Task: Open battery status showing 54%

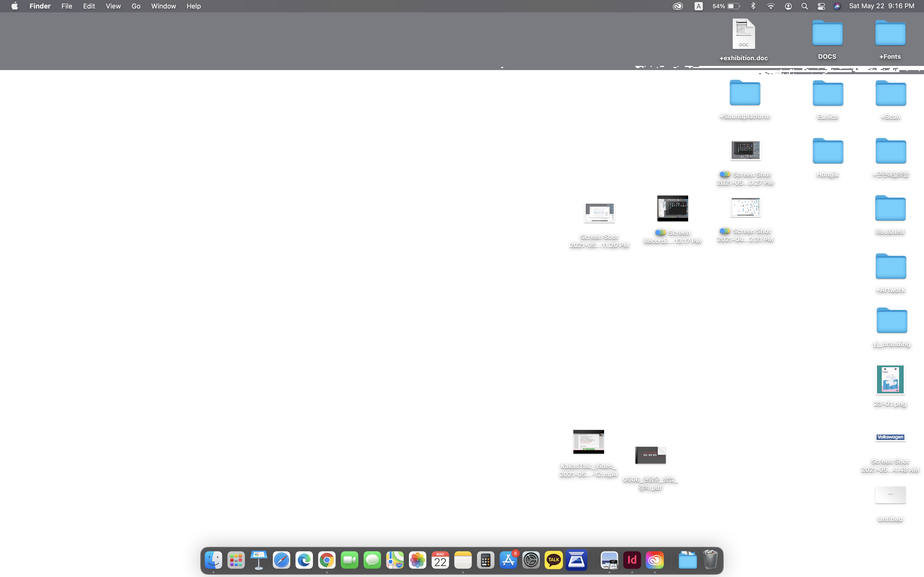Action: [726, 6]
